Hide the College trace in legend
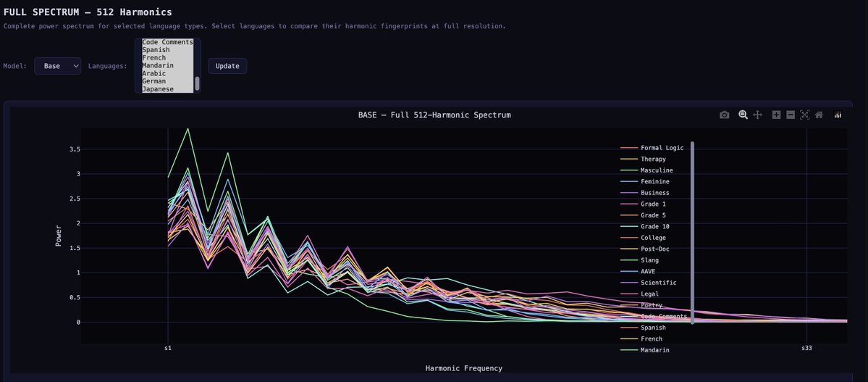The image size is (868, 382). pos(644,238)
